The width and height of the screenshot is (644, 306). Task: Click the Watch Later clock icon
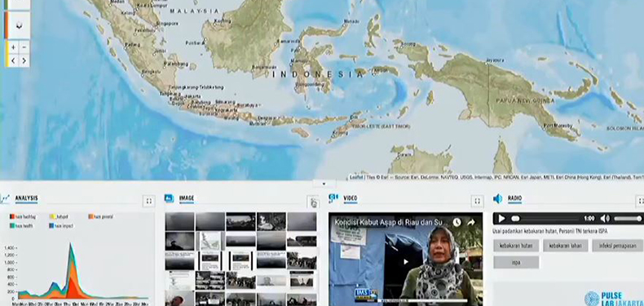pos(457,223)
